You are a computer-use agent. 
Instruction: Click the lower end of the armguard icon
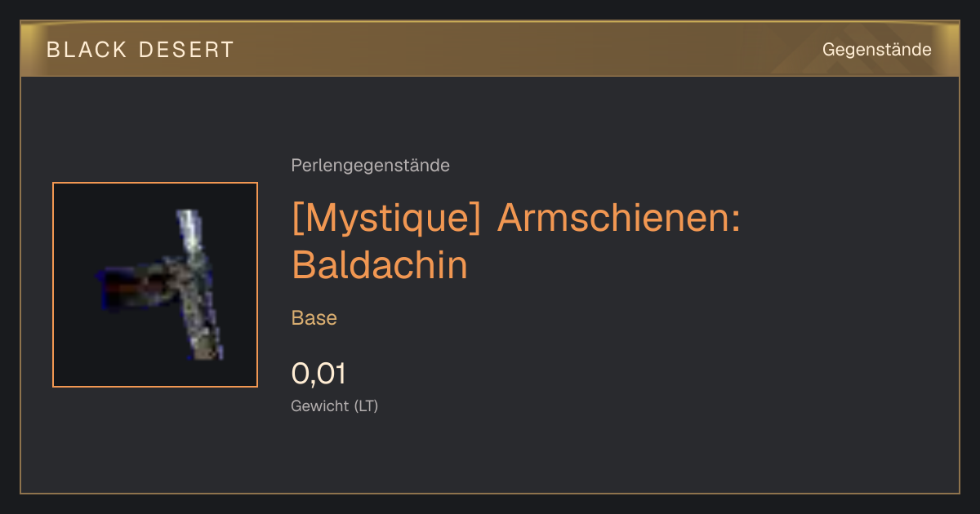(x=207, y=349)
